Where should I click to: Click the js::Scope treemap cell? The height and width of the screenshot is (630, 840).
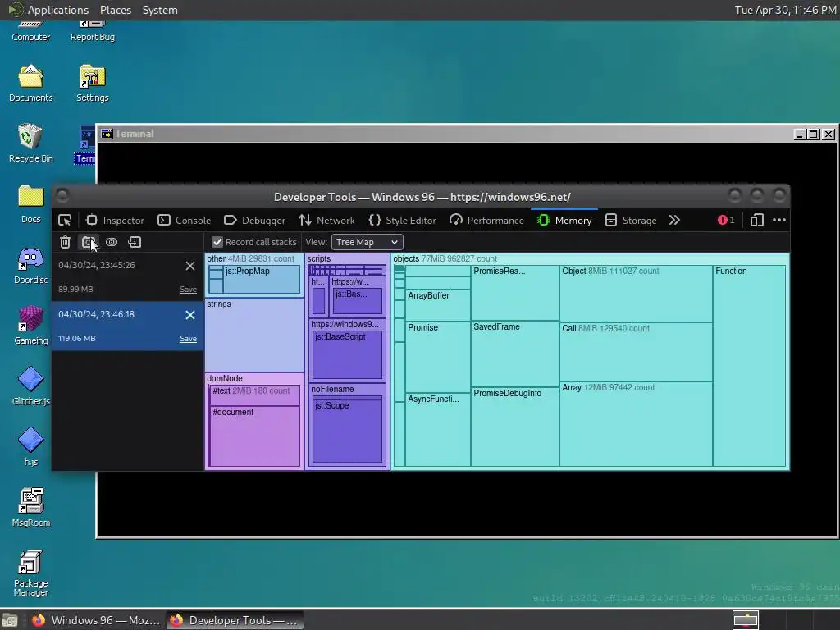point(347,430)
